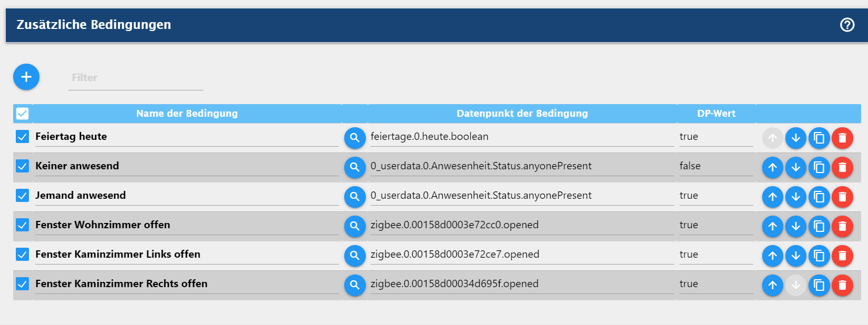Toggle the Jemand anwesend checkbox
The image size is (868, 325).
[x=22, y=196]
